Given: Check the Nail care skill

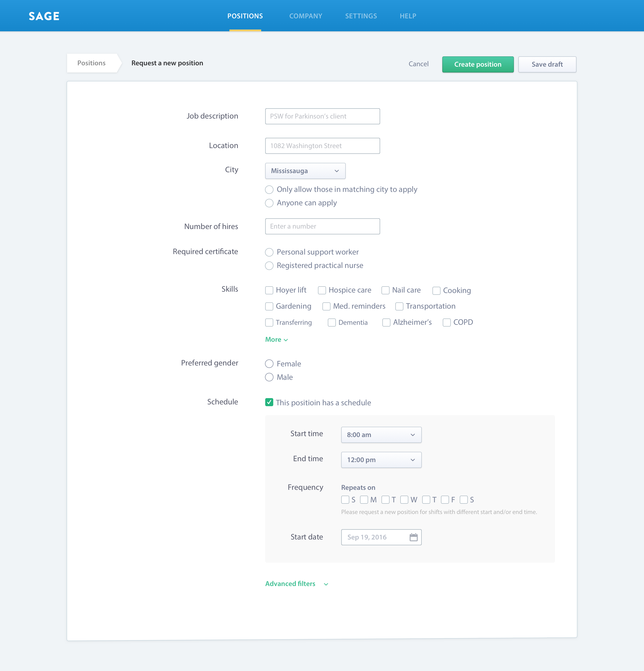Looking at the screenshot, I should pos(386,290).
